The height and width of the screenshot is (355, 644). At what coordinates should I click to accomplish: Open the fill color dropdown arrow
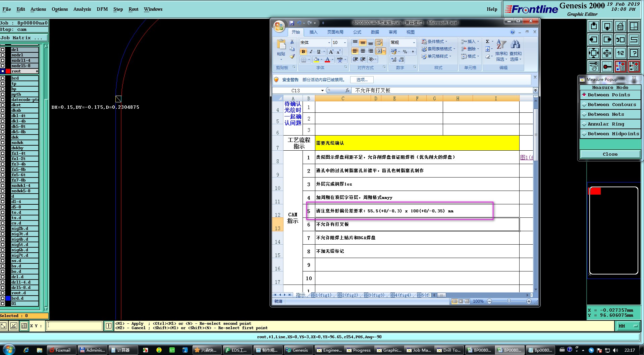(321, 60)
